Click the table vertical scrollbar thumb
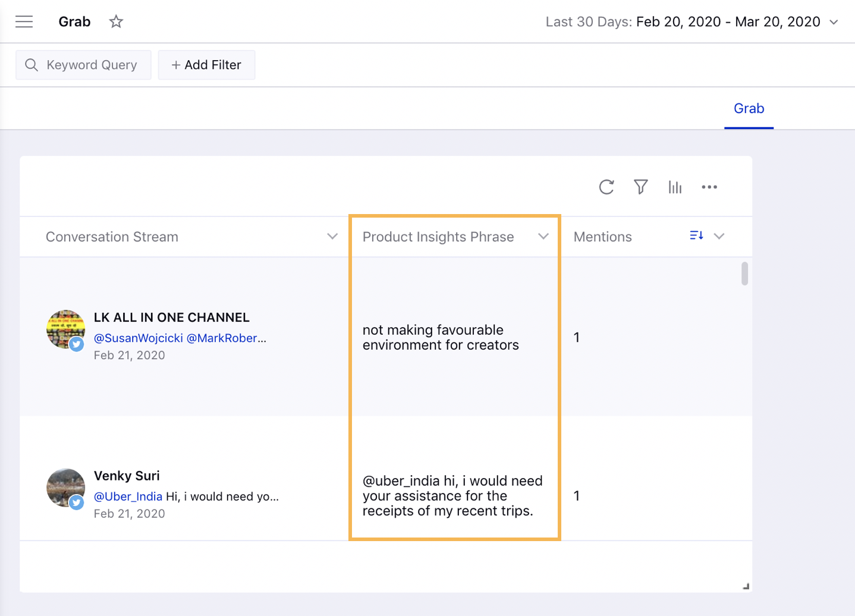Image resolution: width=855 pixels, height=616 pixels. coord(744,274)
